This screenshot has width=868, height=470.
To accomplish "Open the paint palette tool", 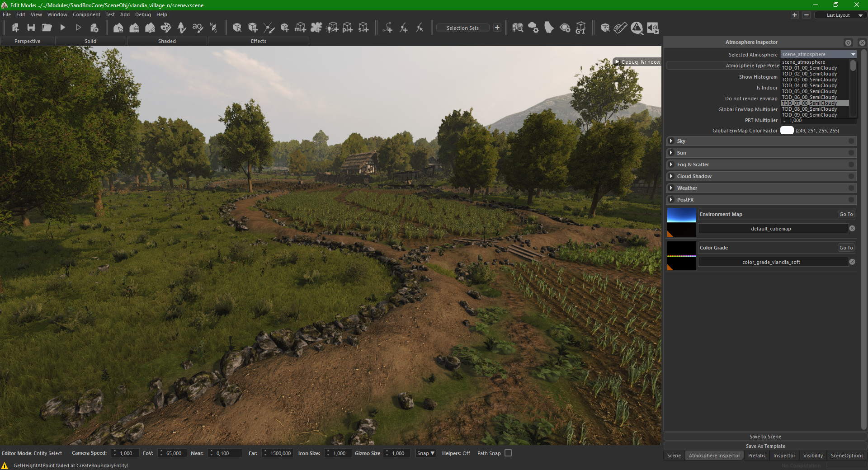I will click(166, 28).
